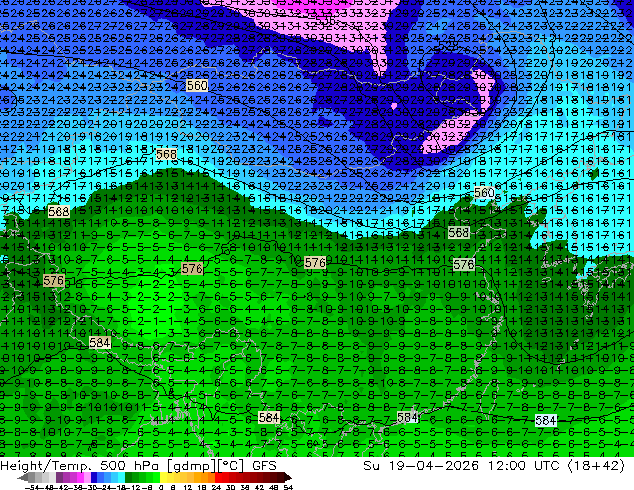Click the 24 label under color scale
This screenshot has width=634, height=490.
pyautogui.click(x=216, y=487)
